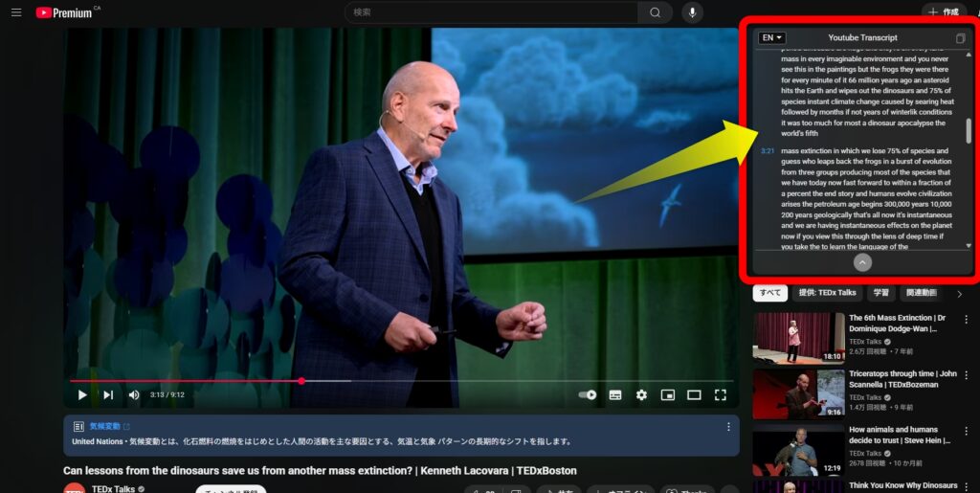Image resolution: width=980 pixels, height=493 pixels.
Task: Jump to the 3:21 transcript timestamp
Action: [x=767, y=150]
